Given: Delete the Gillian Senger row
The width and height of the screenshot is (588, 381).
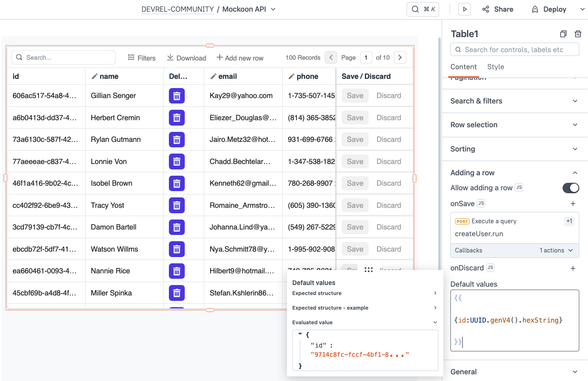Looking at the screenshot, I should pyautogui.click(x=177, y=96).
